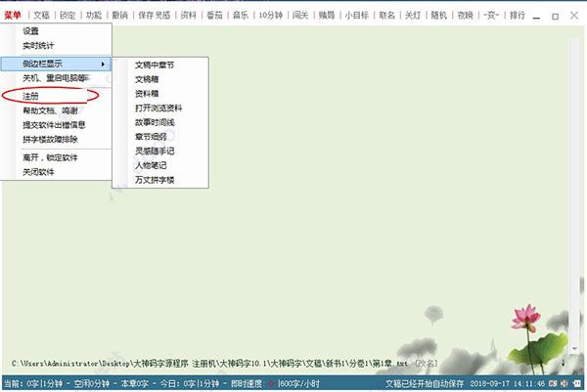Open 帮助文档、鸣谢 menu entry
The height and width of the screenshot is (392, 587).
[x=50, y=110]
